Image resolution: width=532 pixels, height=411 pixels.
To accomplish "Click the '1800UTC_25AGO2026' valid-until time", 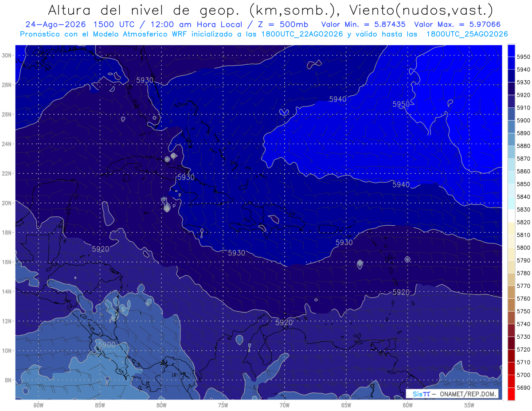I will (467, 34).
